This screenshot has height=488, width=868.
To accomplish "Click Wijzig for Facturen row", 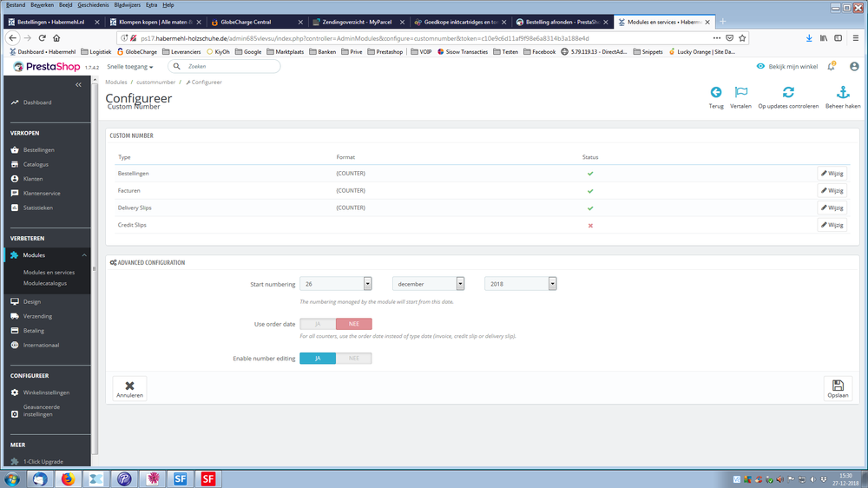I will (832, 190).
